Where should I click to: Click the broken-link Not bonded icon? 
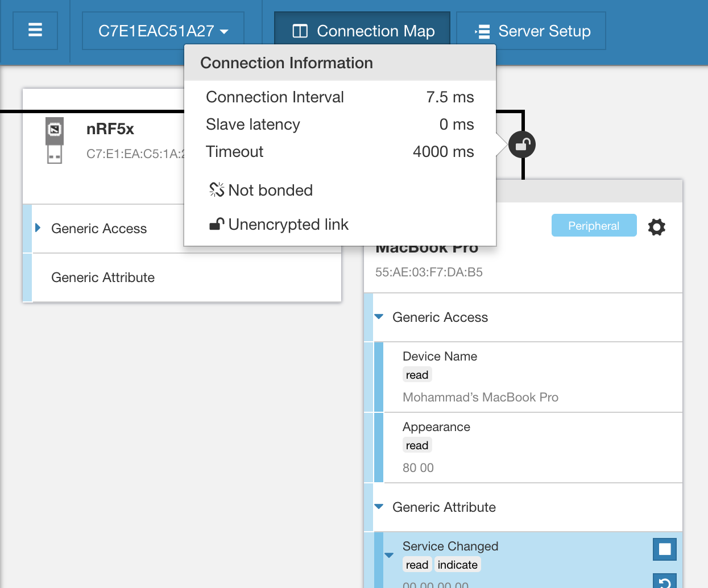(x=216, y=190)
